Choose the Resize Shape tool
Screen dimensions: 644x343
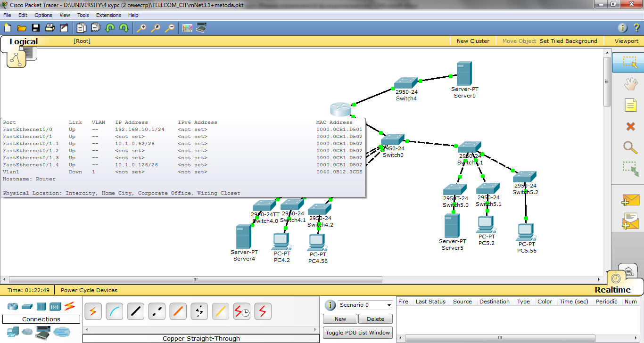[x=630, y=169]
